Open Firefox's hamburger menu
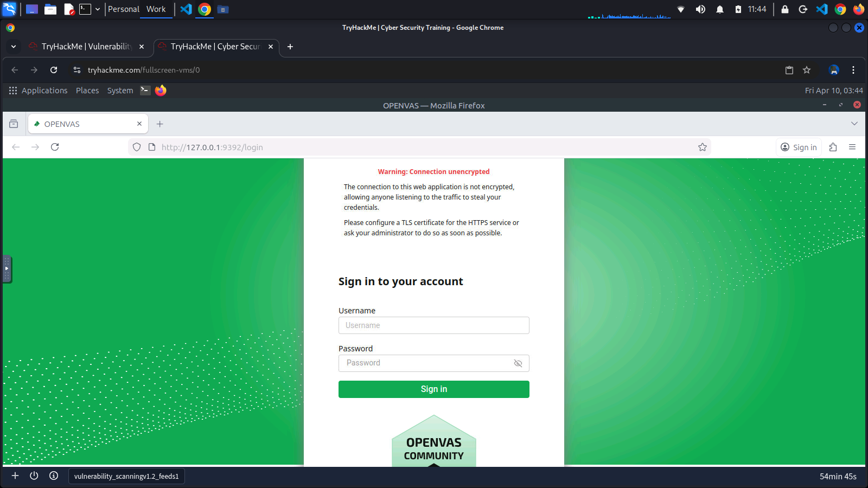 (852, 146)
